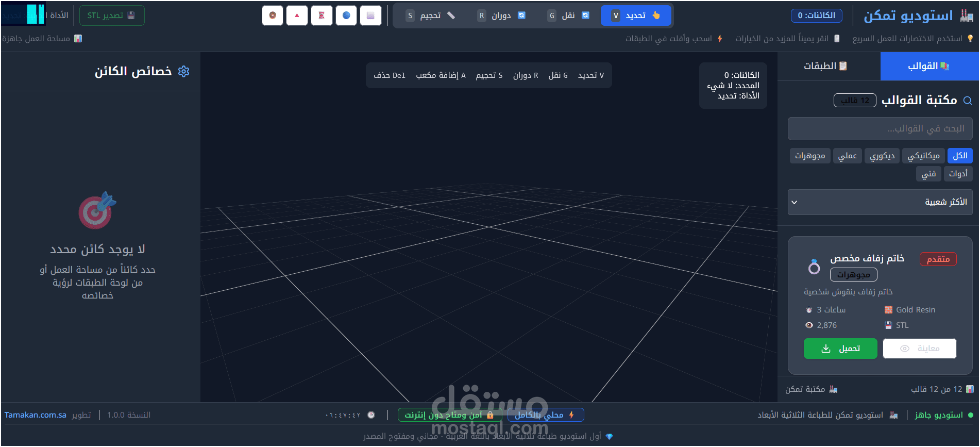Add a torus (donut) shape
This screenshot has height=447, width=980.
272,15
